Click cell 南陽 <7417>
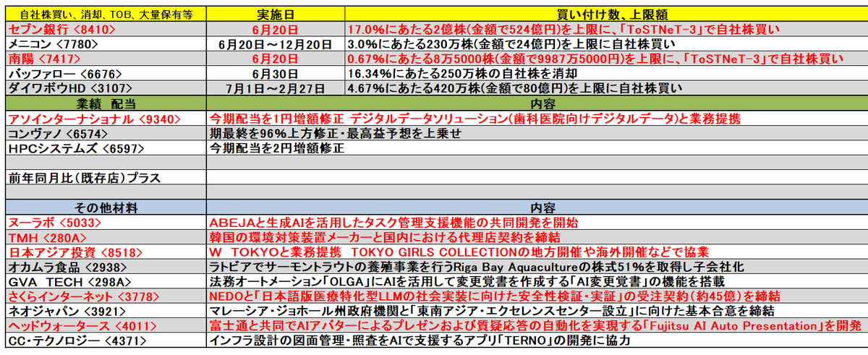This screenshot has width=868, height=355. (x=106, y=59)
